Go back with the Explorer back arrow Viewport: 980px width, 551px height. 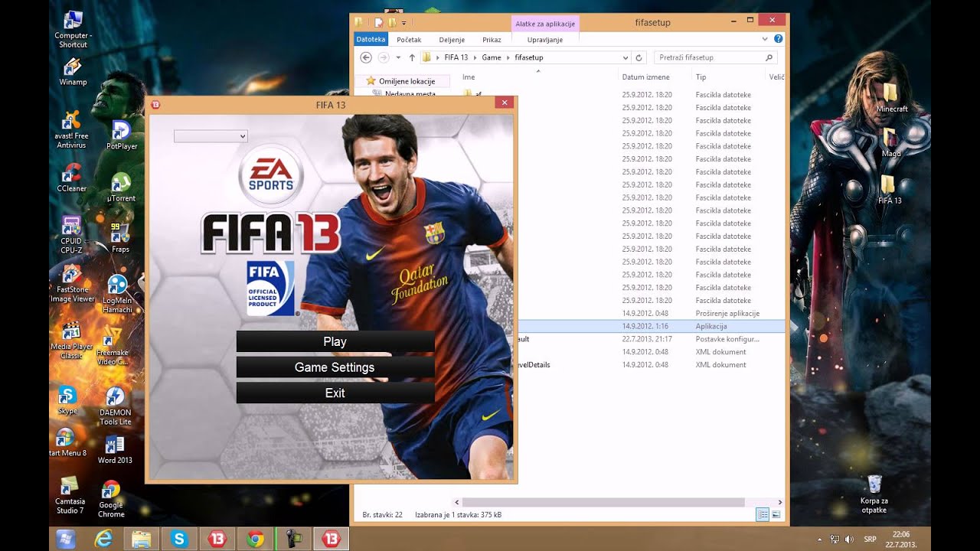point(366,57)
